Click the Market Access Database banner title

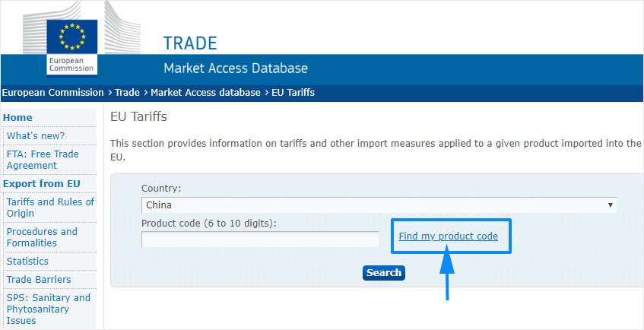point(236,68)
